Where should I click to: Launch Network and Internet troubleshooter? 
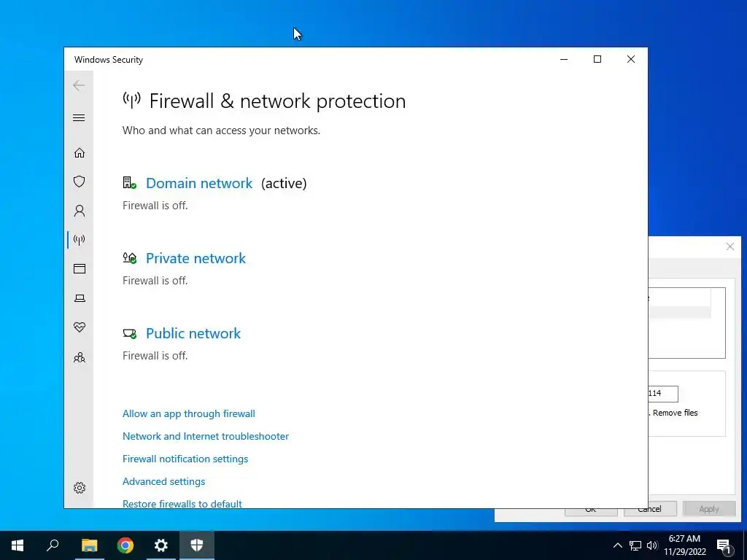(206, 436)
